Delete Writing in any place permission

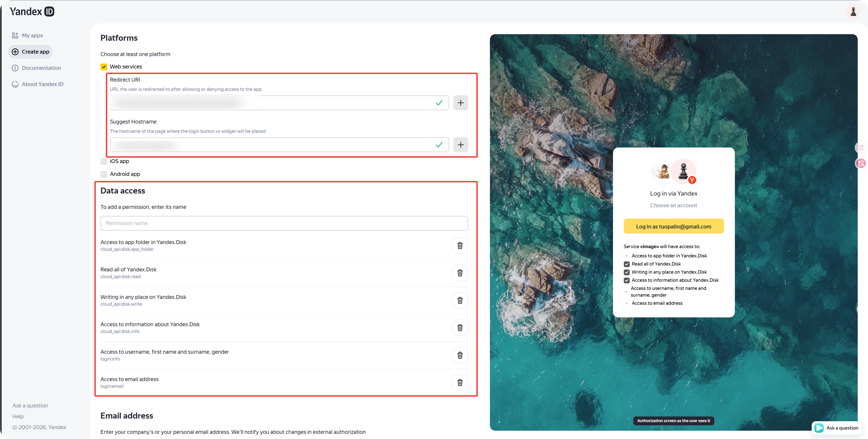pos(459,300)
